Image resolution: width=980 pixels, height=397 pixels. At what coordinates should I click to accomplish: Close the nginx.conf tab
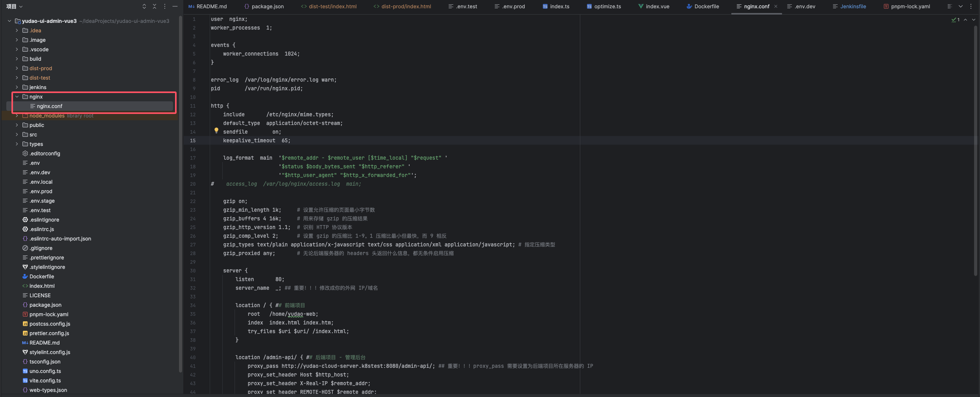tap(776, 6)
